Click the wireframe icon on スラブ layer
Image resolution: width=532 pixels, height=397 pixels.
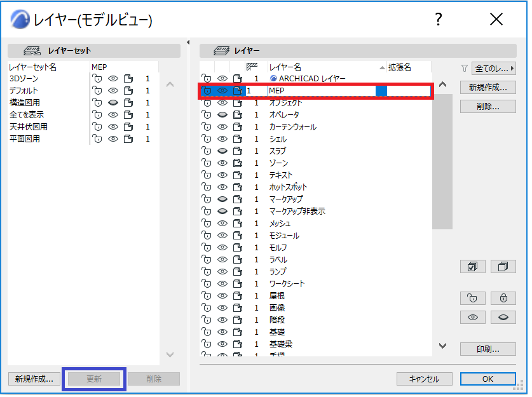(x=239, y=152)
